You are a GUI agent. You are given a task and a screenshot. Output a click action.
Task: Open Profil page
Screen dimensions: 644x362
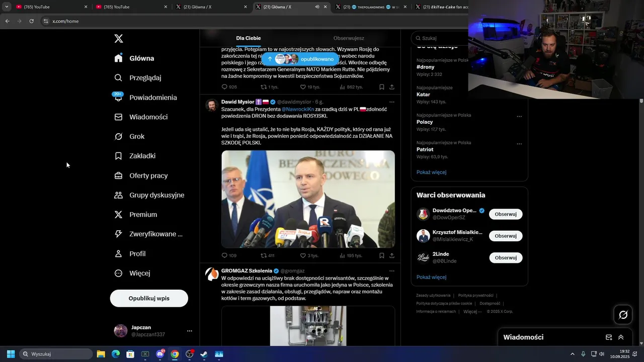pos(130,253)
